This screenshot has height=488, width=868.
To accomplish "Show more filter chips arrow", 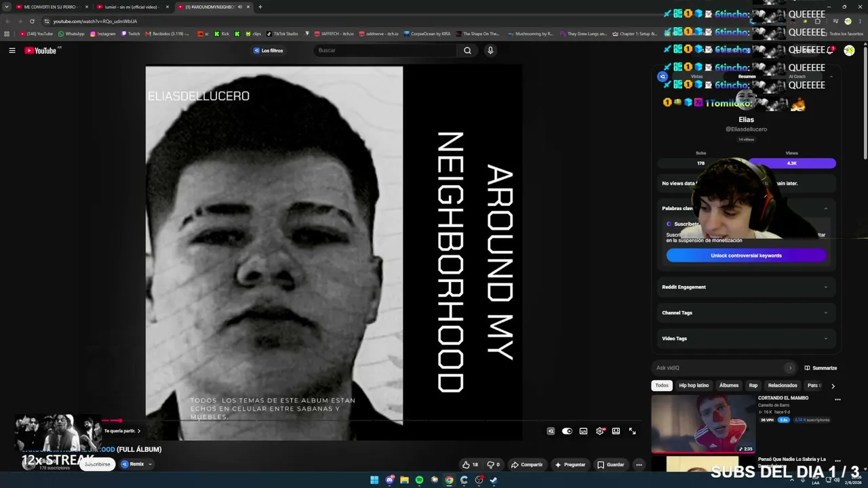I will (x=833, y=386).
